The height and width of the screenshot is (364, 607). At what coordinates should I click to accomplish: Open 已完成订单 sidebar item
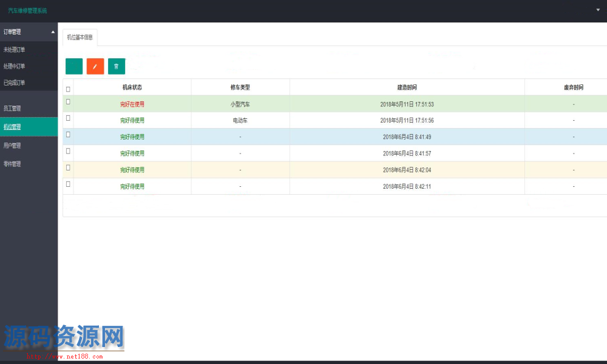(x=15, y=83)
